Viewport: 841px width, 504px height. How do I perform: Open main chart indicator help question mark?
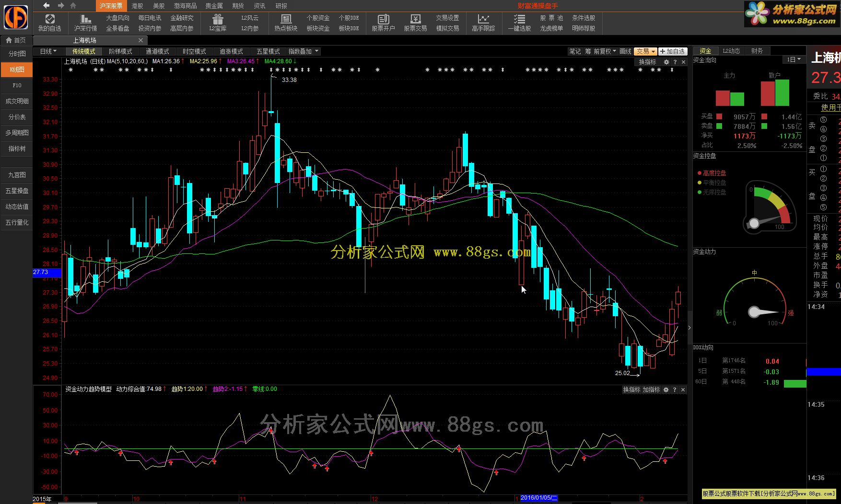pos(675,62)
